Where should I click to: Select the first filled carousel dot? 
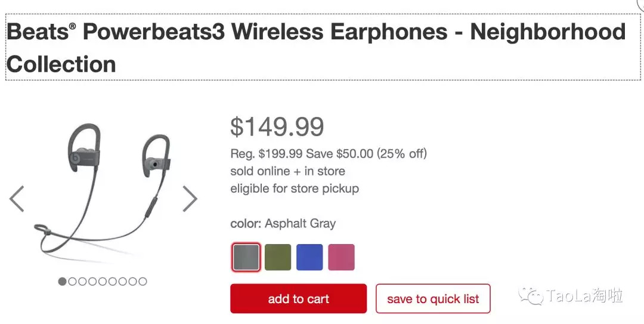(x=62, y=281)
